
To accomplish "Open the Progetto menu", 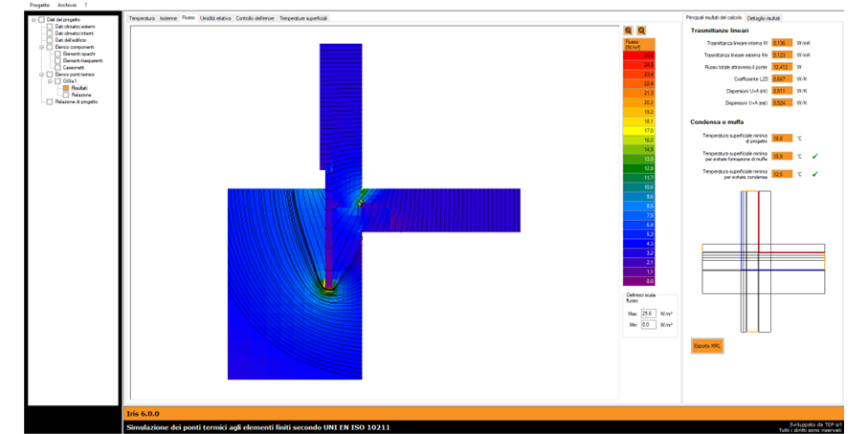I will (x=39, y=5).
